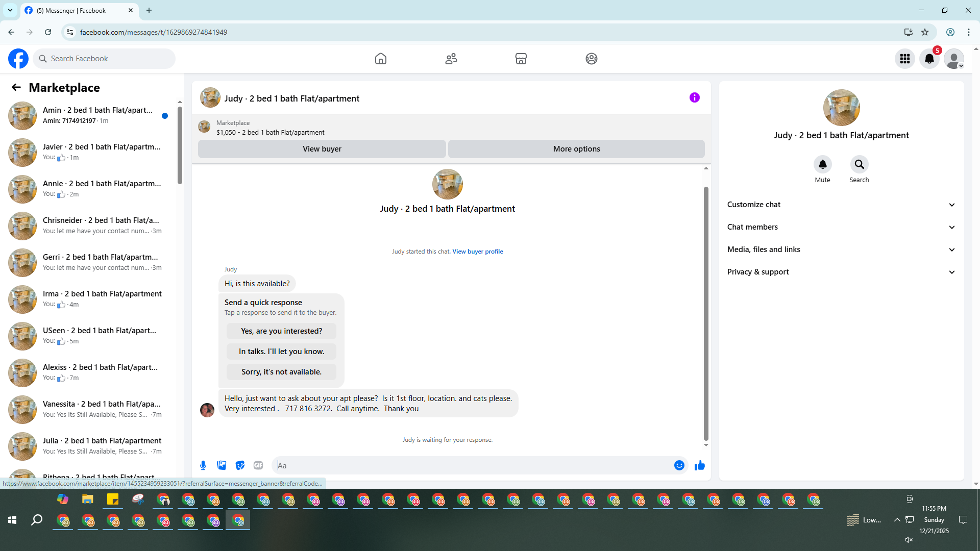Go to the Facebook Home tab
The image size is (980, 551).
[x=381, y=59]
